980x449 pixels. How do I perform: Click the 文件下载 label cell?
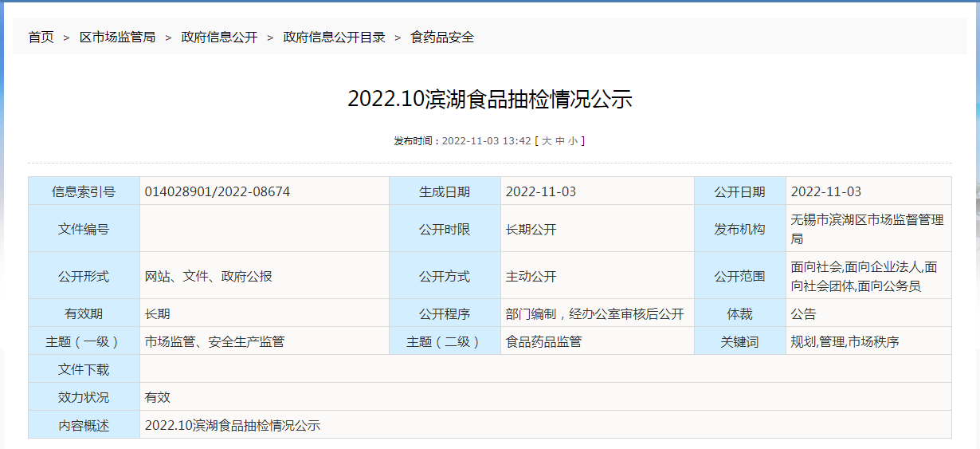pyautogui.click(x=84, y=369)
